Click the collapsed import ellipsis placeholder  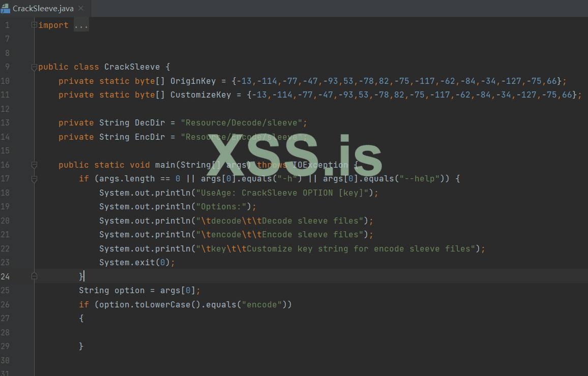coord(81,25)
